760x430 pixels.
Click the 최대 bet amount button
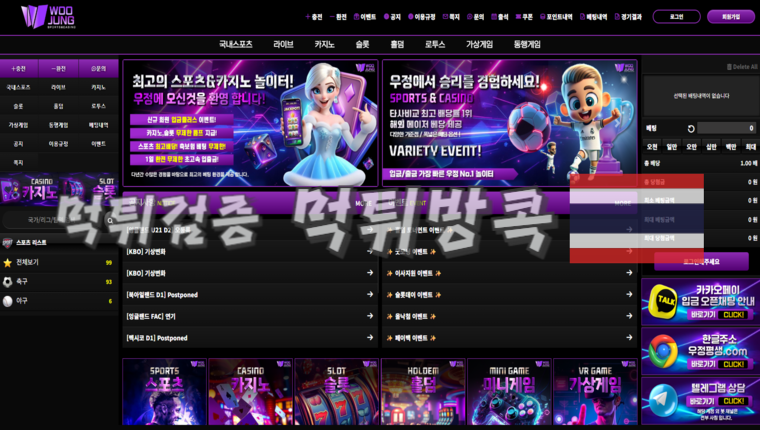750,146
